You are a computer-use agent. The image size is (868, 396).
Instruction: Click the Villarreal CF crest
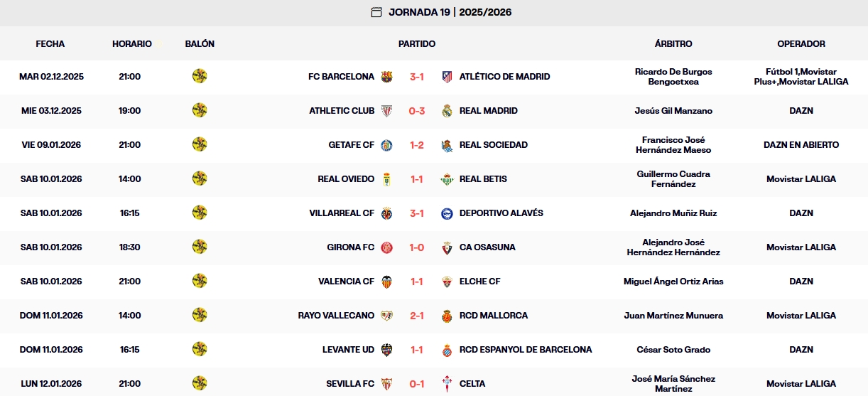pyautogui.click(x=387, y=213)
